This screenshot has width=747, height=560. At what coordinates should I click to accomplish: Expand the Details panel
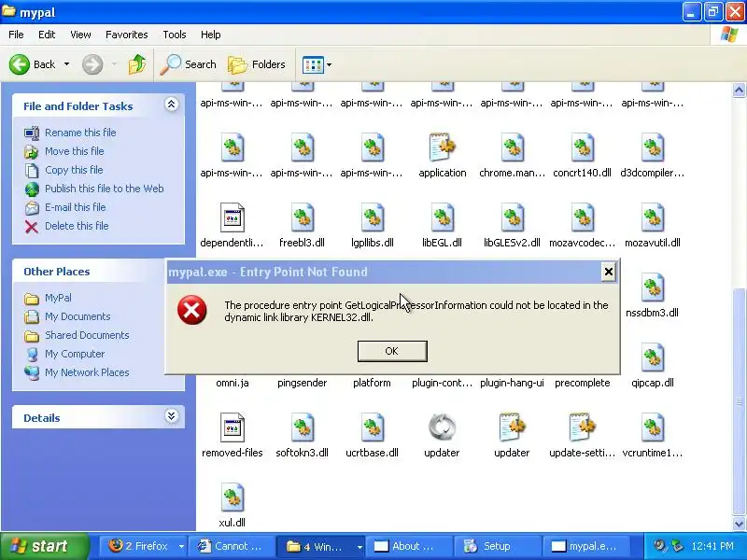[171, 416]
